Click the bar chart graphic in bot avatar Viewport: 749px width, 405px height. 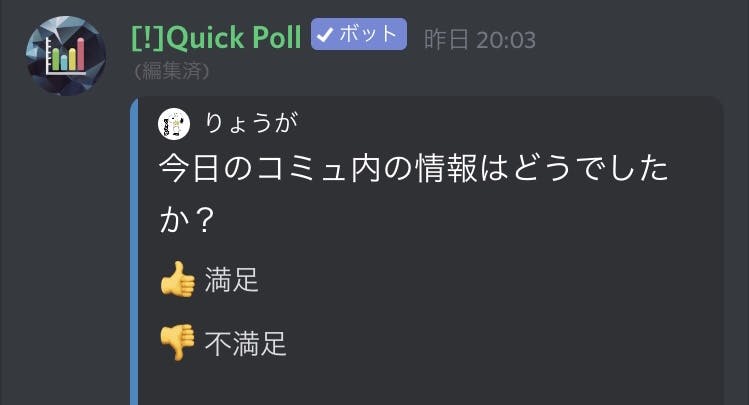66,56
